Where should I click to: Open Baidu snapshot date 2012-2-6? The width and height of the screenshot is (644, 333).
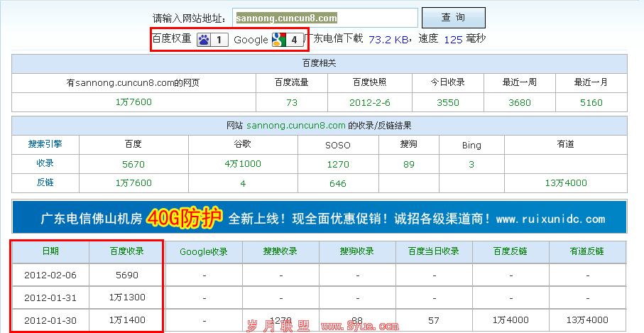click(369, 102)
